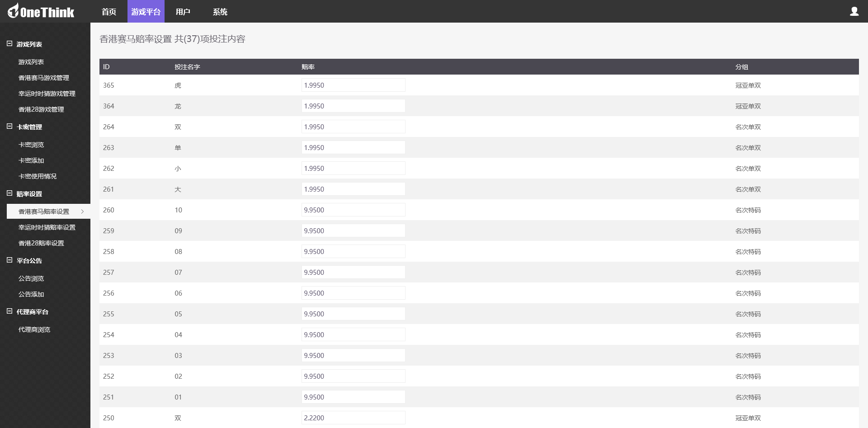
Task: Open 代理商浏览 sidebar link
Action: pyautogui.click(x=34, y=329)
